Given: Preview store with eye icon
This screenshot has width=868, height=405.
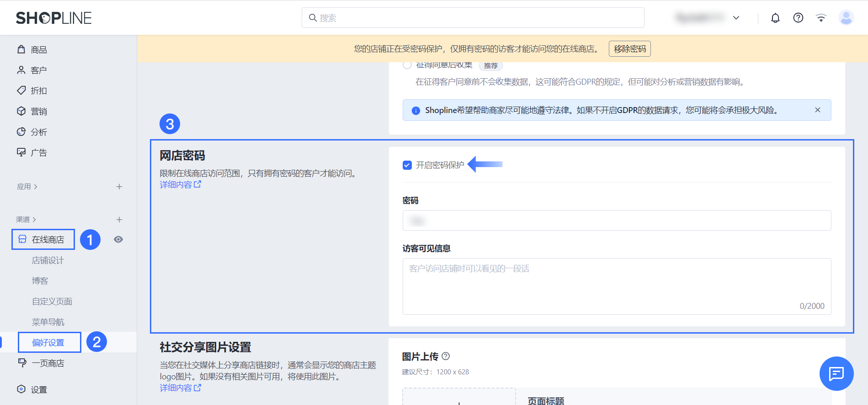Looking at the screenshot, I should click(x=118, y=239).
